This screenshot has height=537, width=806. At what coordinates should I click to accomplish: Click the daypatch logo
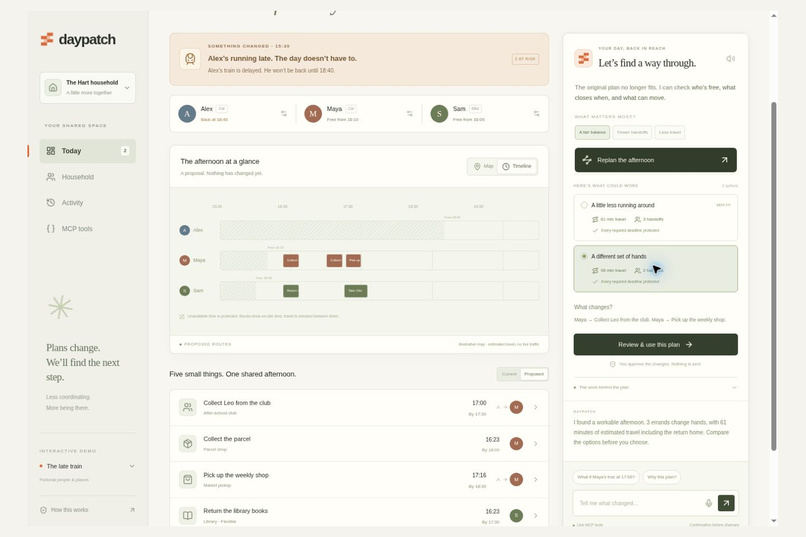click(x=78, y=40)
